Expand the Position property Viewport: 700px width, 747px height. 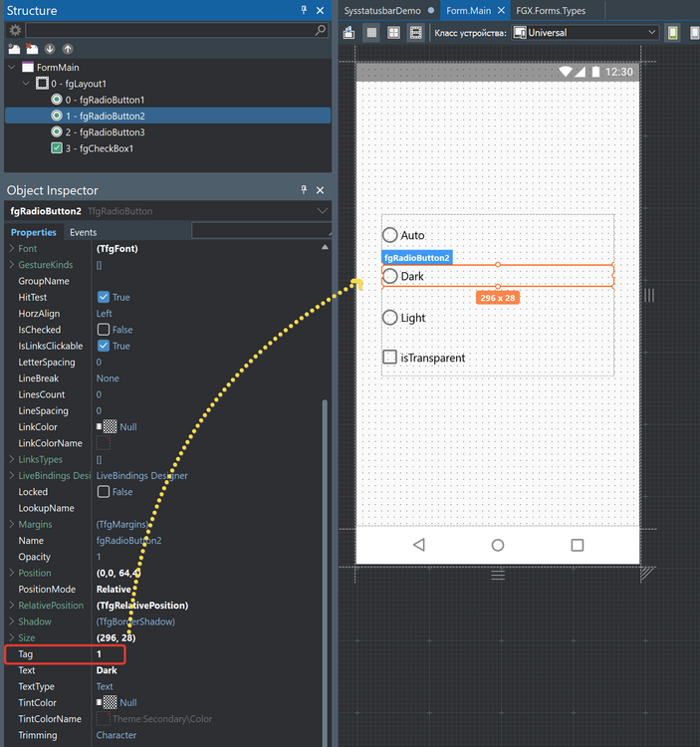(x=11, y=573)
